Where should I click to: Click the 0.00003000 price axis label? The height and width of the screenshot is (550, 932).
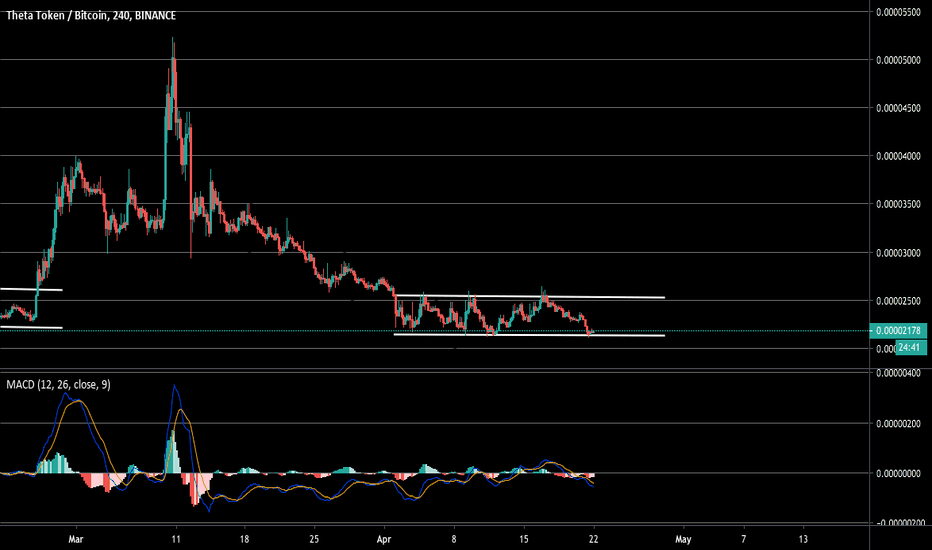coord(898,253)
